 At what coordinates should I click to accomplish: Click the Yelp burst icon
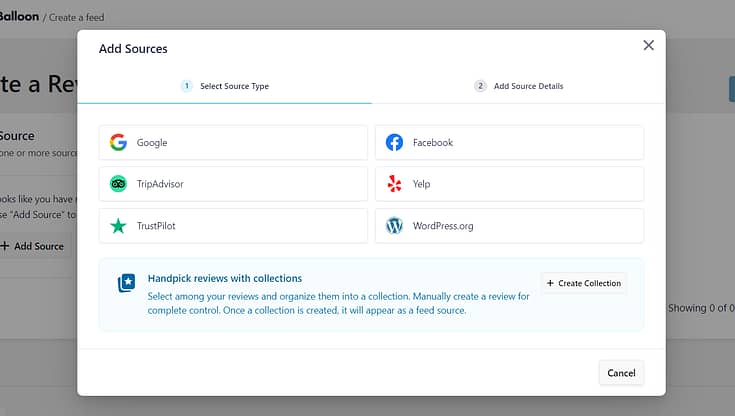point(394,184)
